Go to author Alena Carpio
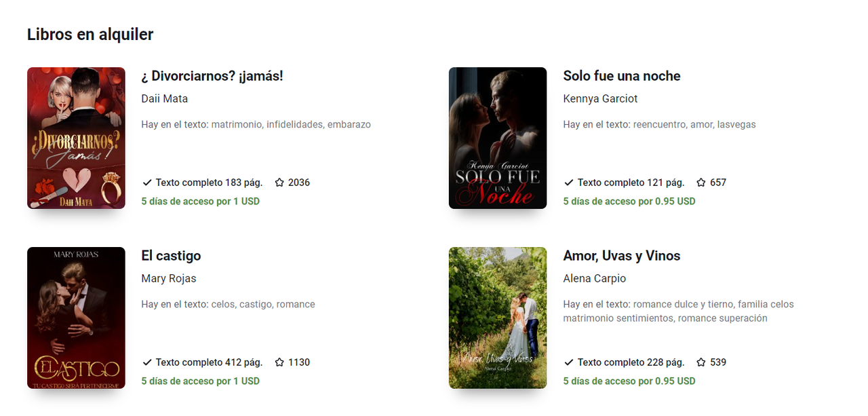The width and height of the screenshot is (868, 416). pos(595,278)
